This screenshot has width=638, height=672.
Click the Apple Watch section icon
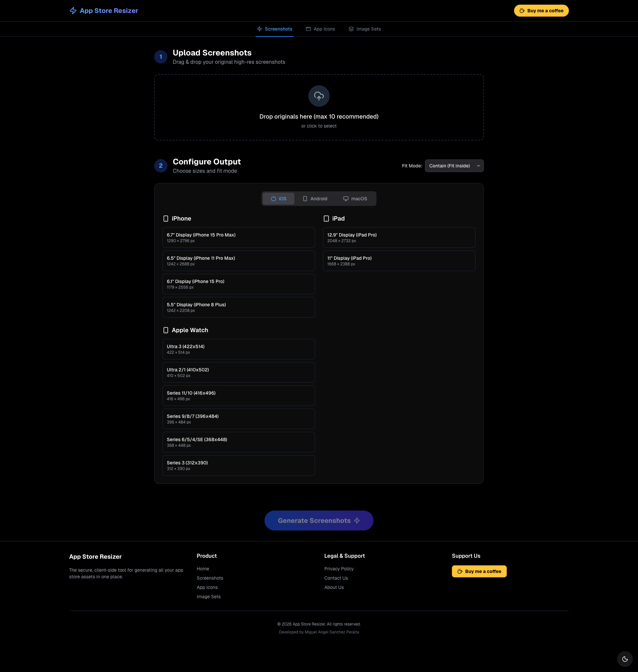pos(165,330)
